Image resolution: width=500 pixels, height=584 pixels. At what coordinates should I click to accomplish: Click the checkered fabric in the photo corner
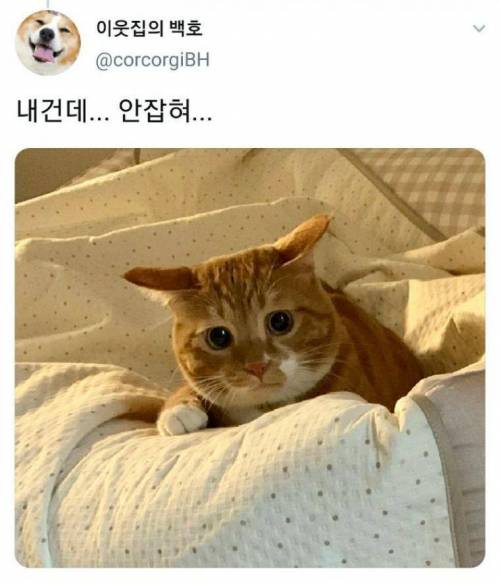[x=428, y=186]
